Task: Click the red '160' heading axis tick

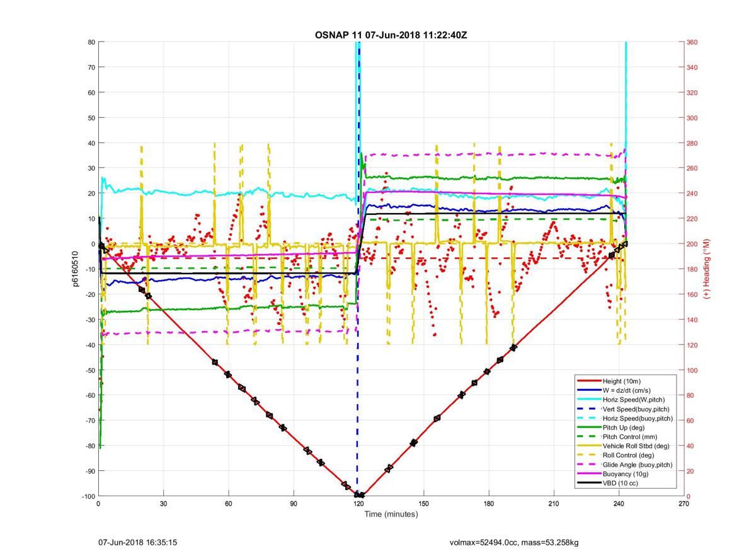Action: click(x=692, y=294)
